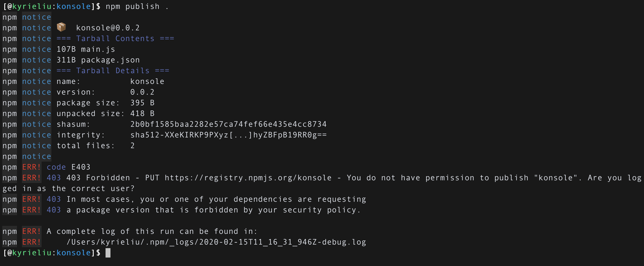Click the konsole@0.0.2 package label
Screen dimensions: 644x266
pos(108,28)
